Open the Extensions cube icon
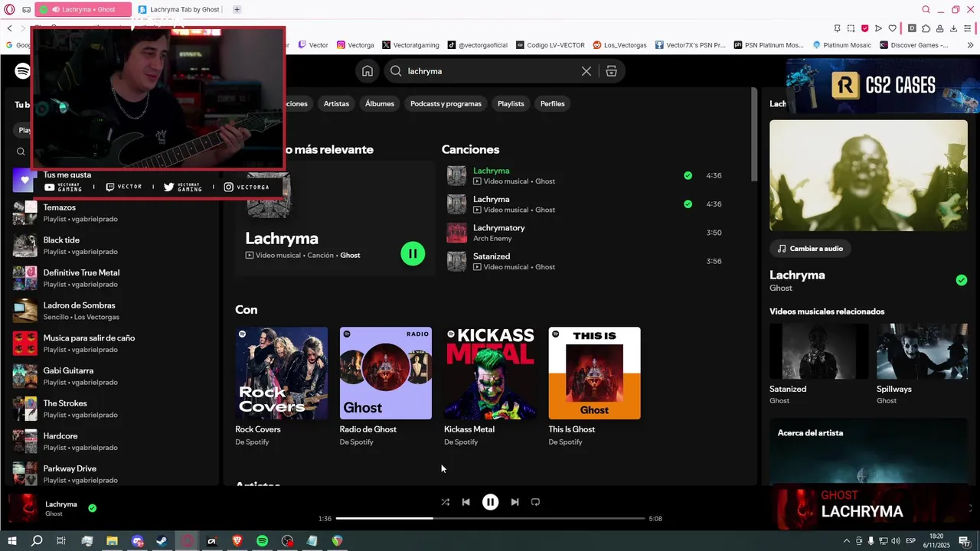This screenshot has width=980, height=551. 926,28
